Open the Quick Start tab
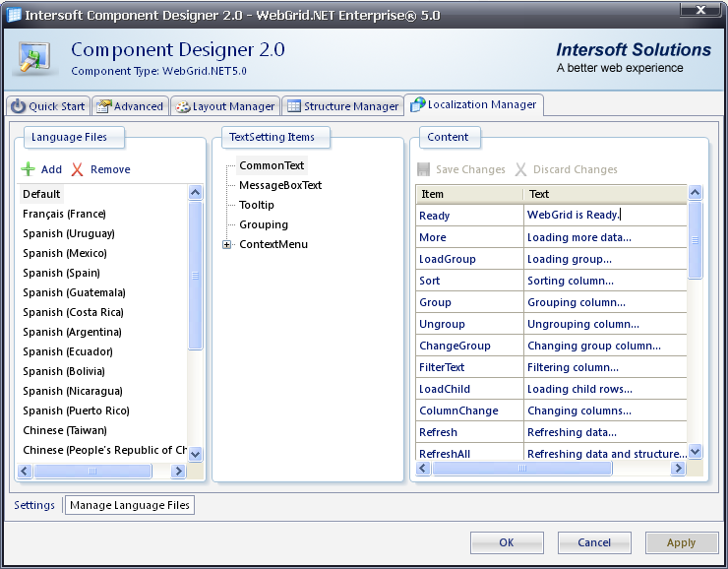The width and height of the screenshot is (728, 569). click(48, 106)
